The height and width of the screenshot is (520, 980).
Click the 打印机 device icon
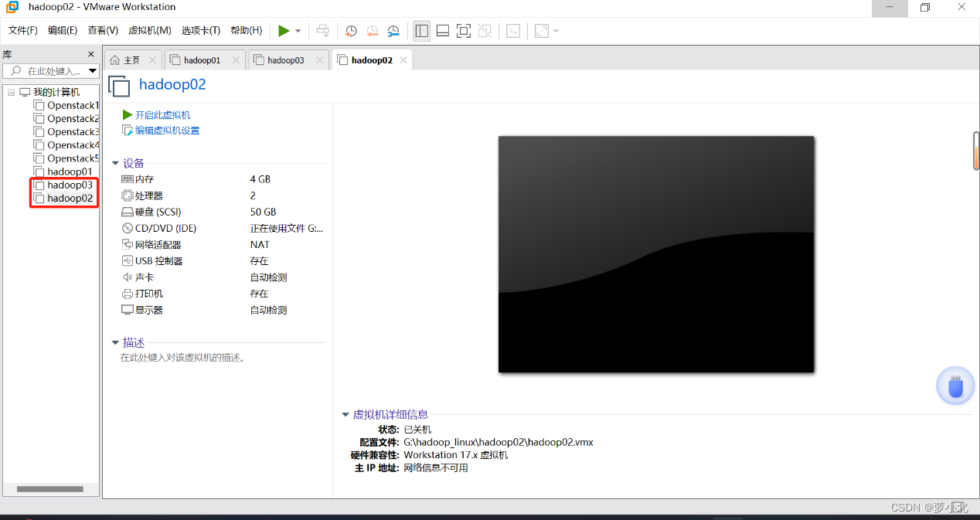(128, 294)
